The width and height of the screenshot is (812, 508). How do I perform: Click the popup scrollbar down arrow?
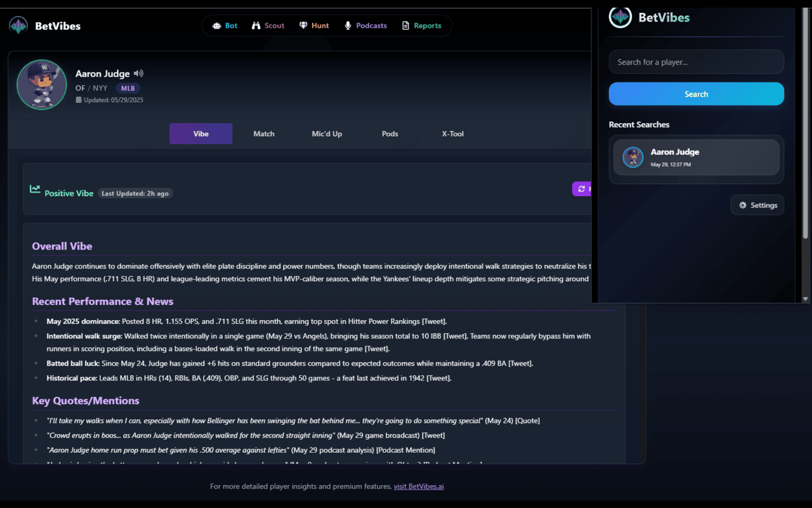[x=806, y=298]
